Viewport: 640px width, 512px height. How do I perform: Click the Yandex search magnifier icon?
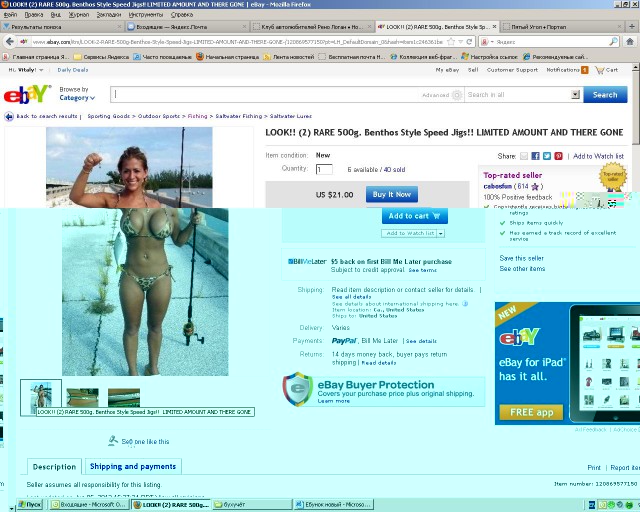(613, 42)
